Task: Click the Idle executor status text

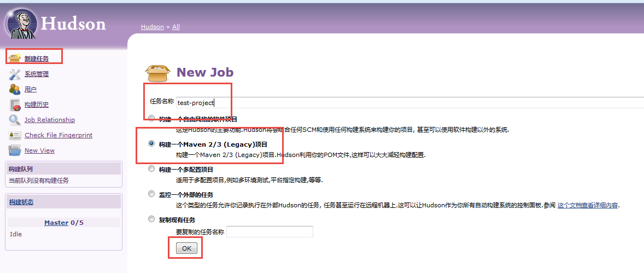Action: (16, 234)
